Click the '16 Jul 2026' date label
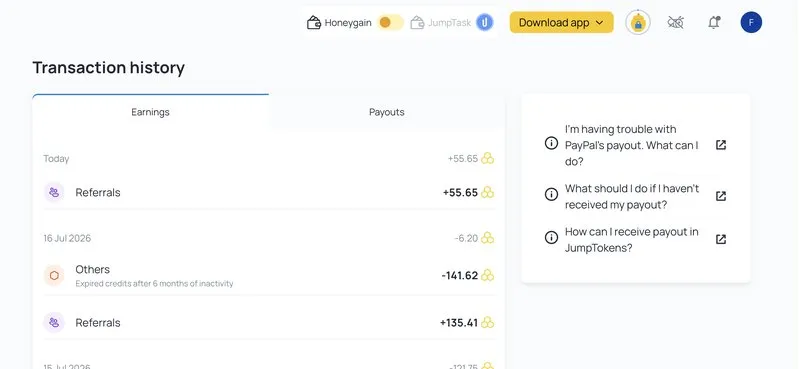 point(67,238)
